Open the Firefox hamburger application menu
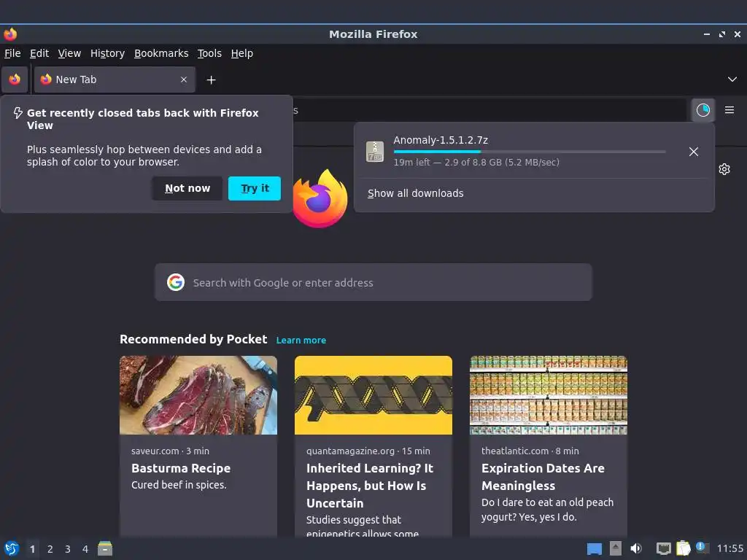Viewport: 747px width, 560px height. coord(729,110)
